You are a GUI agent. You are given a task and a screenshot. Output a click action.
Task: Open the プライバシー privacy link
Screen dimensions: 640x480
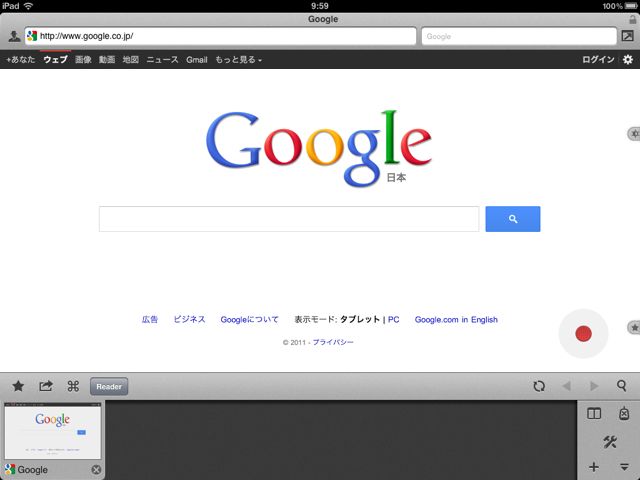[333, 342]
